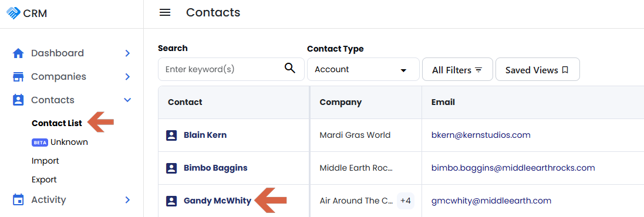Click Bimbo Baggins' contact person icon
This screenshot has width=644, height=217.
click(171, 168)
